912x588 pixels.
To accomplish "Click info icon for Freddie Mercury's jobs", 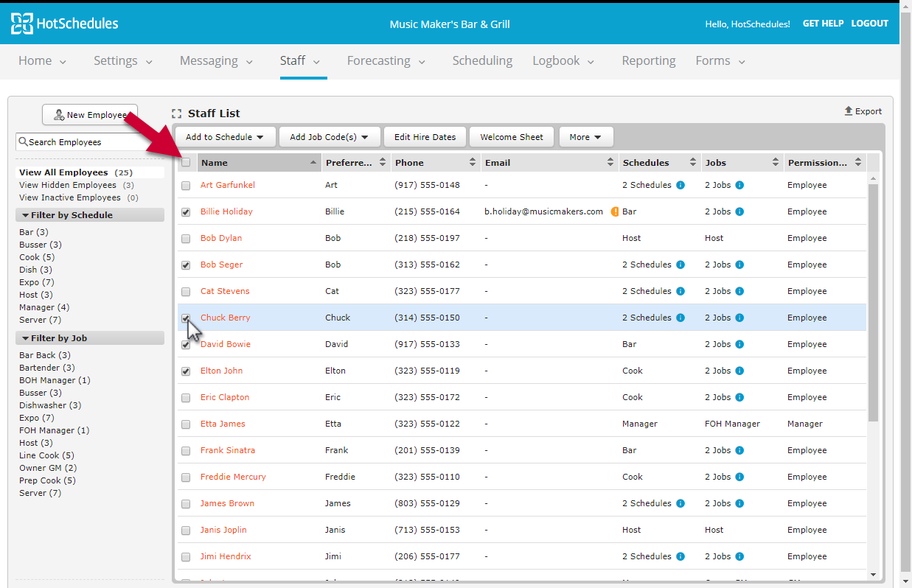I will (739, 477).
